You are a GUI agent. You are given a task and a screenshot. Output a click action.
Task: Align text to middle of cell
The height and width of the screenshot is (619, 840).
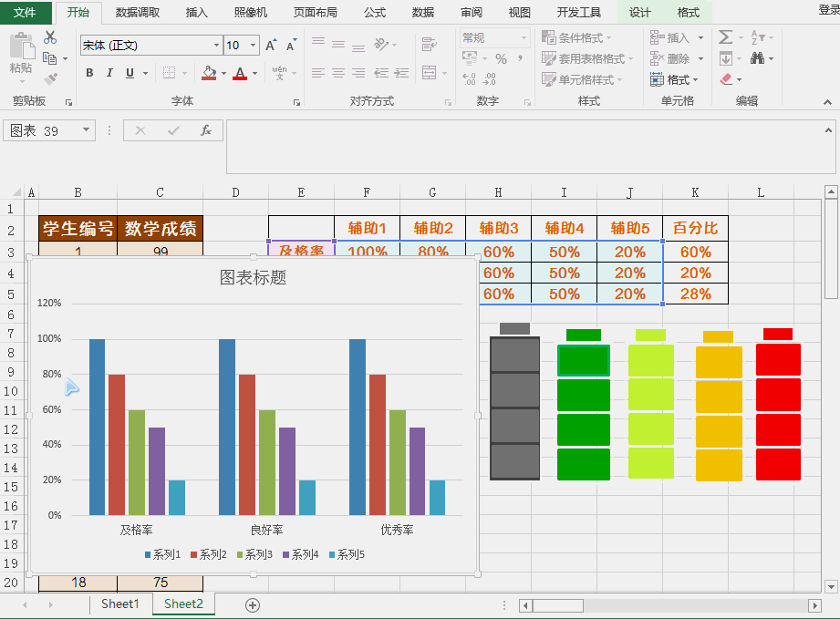[338, 44]
